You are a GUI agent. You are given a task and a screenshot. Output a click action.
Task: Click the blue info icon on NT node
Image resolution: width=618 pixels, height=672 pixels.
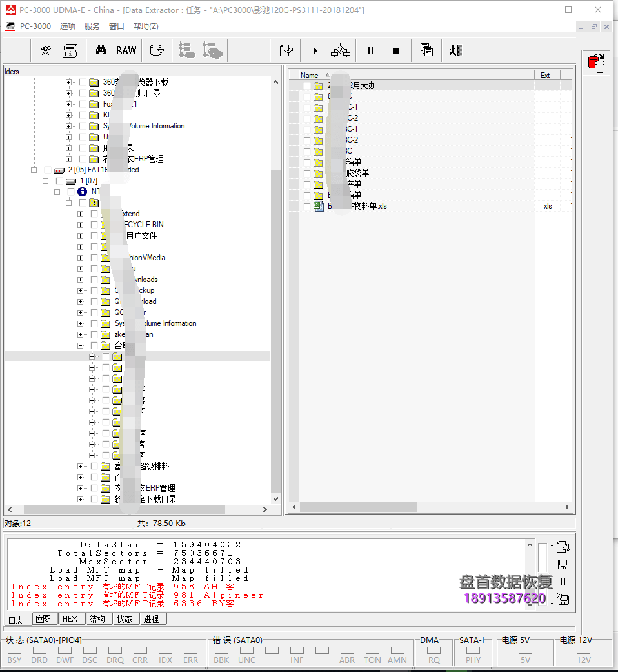pyautogui.click(x=82, y=192)
